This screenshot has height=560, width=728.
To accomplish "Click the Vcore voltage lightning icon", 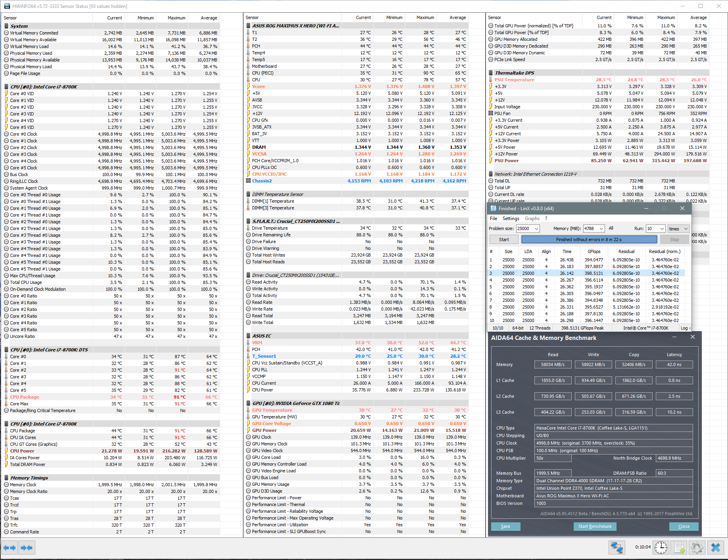I will pos(248,86).
